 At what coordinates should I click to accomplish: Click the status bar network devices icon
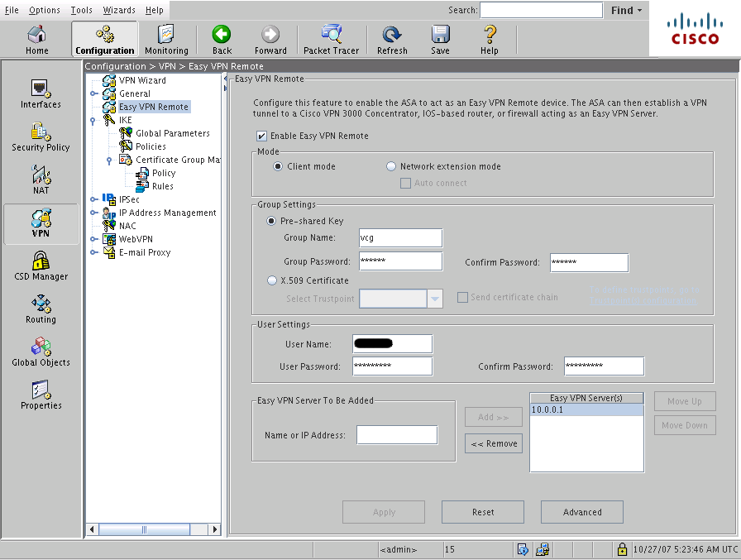(543, 549)
